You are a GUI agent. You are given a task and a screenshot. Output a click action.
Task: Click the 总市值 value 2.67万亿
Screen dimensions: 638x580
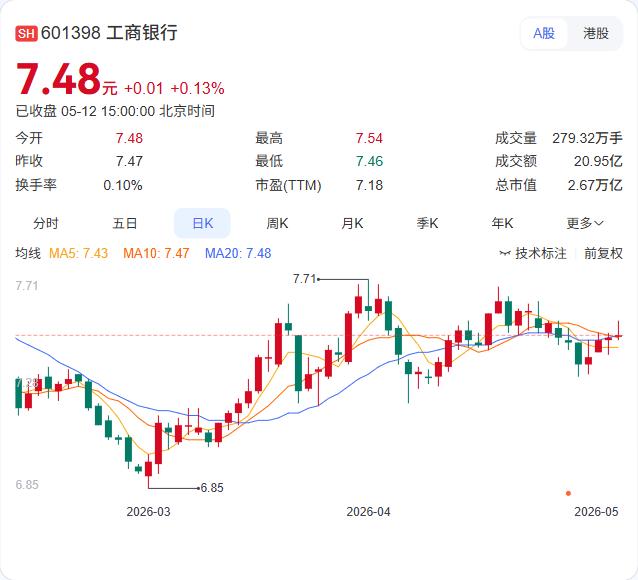coord(595,186)
